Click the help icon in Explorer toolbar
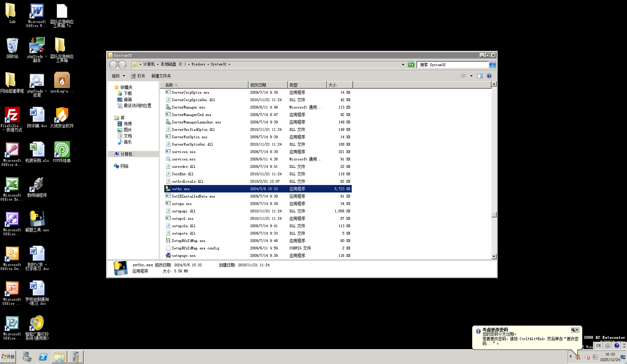 click(489, 76)
